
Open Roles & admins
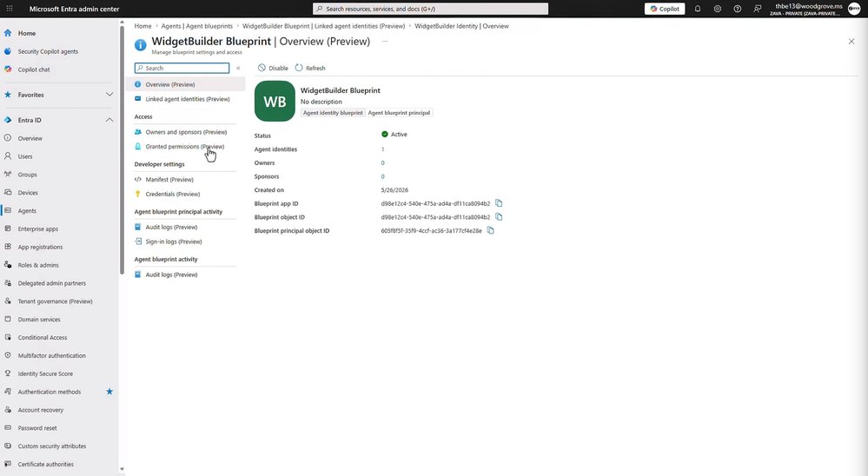click(37, 265)
